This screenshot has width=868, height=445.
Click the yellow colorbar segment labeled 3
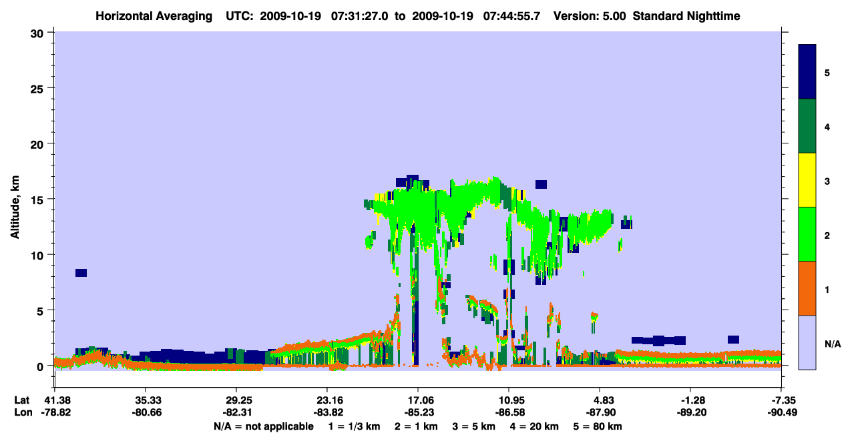tap(807, 180)
